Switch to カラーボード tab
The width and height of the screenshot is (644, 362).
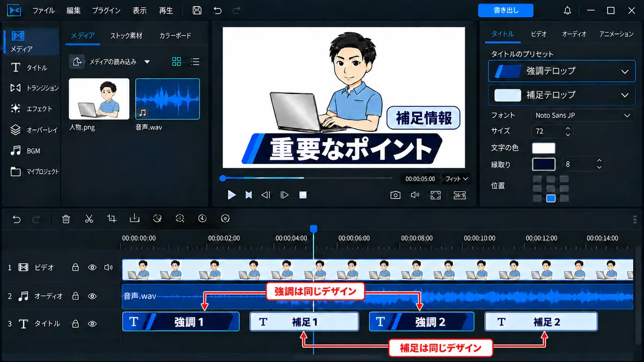click(x=175, y=36)
